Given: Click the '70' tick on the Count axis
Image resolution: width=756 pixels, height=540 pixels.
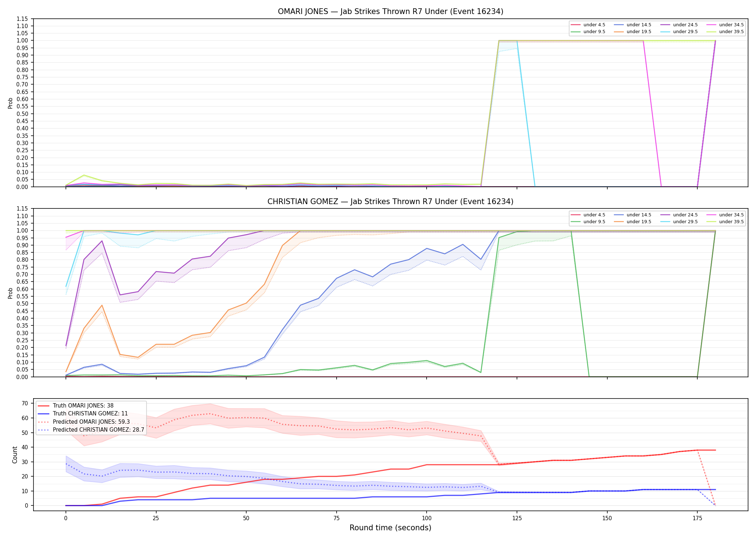Looking at the screenshot, I should tap(24, 404).
